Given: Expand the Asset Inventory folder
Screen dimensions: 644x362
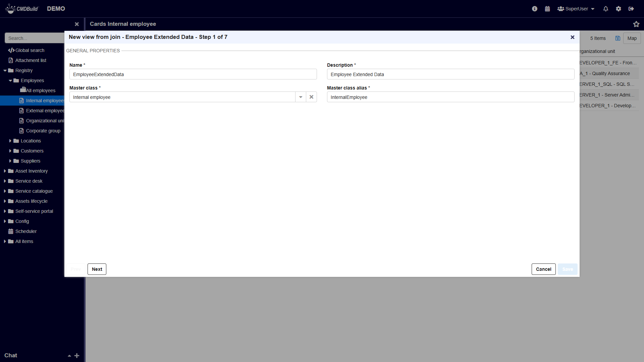Looking at the screenshot, I should pos(5,171).
